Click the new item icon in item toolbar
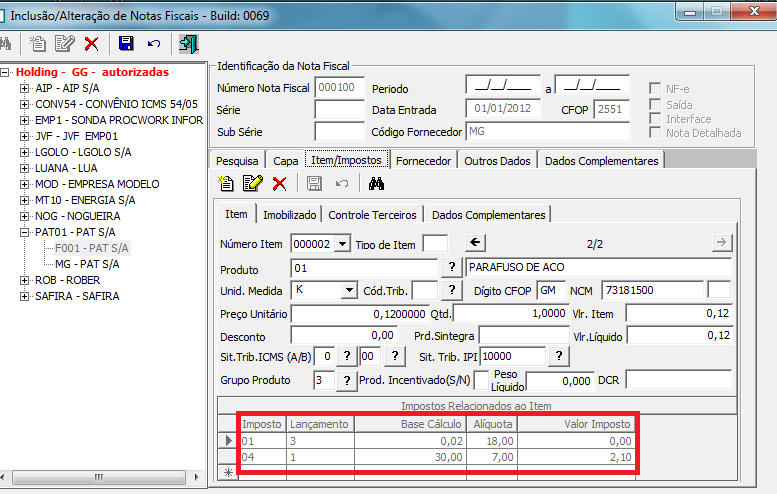 click(x=227, y=184)
